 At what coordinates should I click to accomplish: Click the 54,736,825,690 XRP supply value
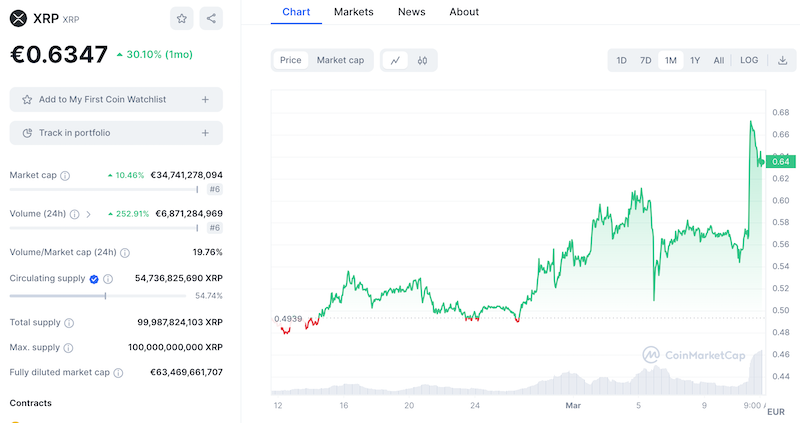click(179, 279)
